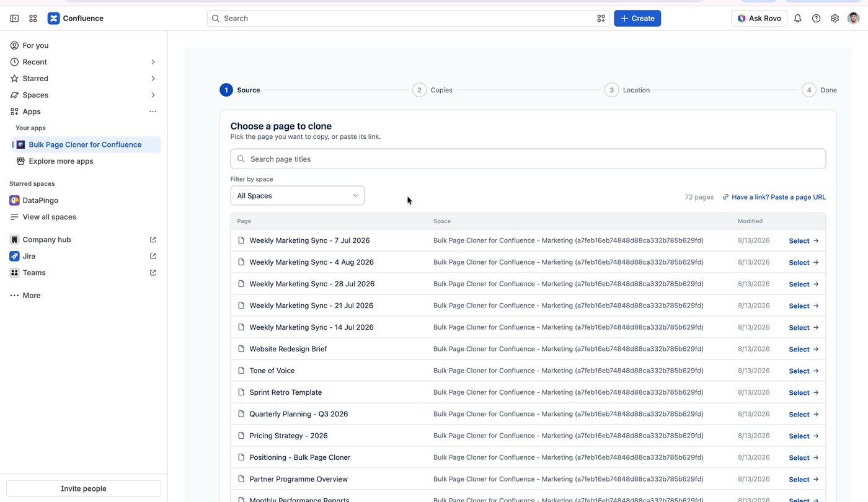Viewport: 868px width, 502px height.
Task: Open the All Spaces filter dropdown
Action: [298, 196]
